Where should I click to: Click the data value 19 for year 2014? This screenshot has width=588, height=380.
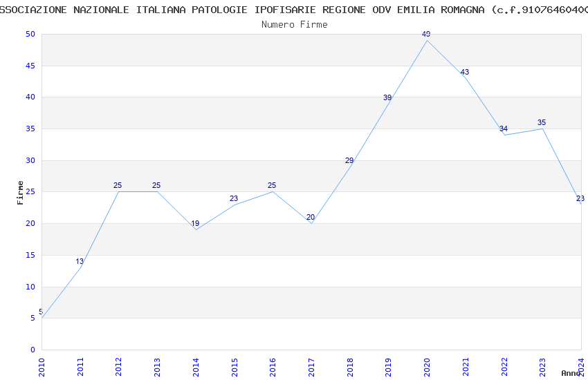point(195,223)
